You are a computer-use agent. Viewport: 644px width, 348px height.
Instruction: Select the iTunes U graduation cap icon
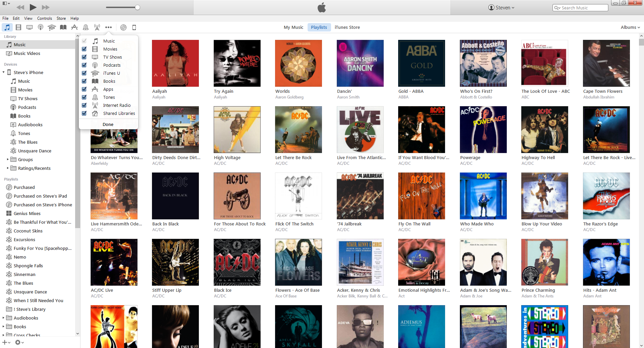pos(52,27)
